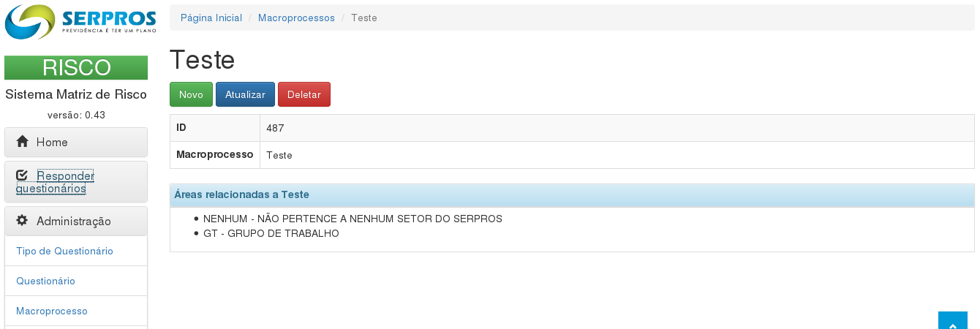Screen dimensions: 980x329
Task: Select Questionário in the sidebar
Action: point(45,281)
